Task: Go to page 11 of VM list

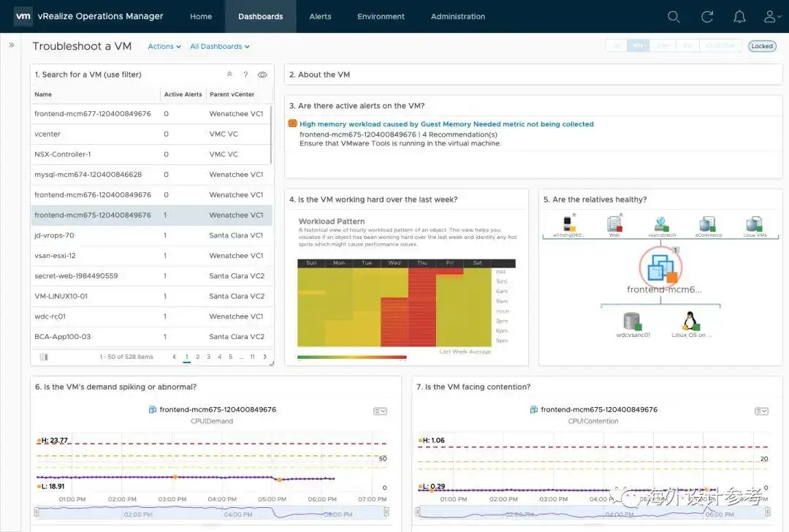Action: pyautogui.click(x=253, y=357)
